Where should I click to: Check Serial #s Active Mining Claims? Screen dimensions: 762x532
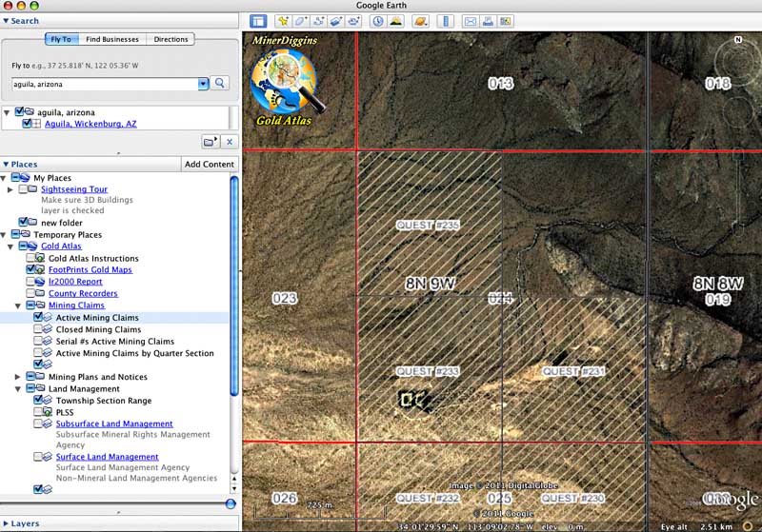tap(38, 341)
